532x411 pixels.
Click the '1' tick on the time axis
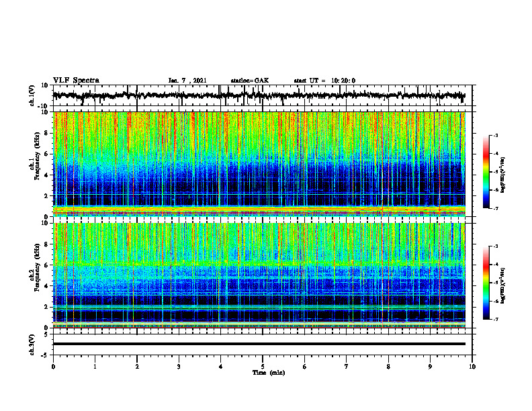point(95,367)
